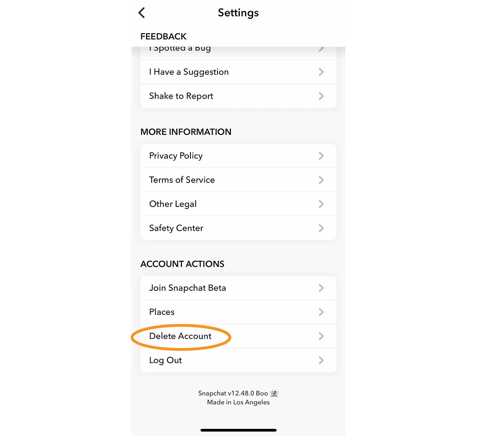
Task: Open the Terms of Service entry
Action: [x=182, y=180]
